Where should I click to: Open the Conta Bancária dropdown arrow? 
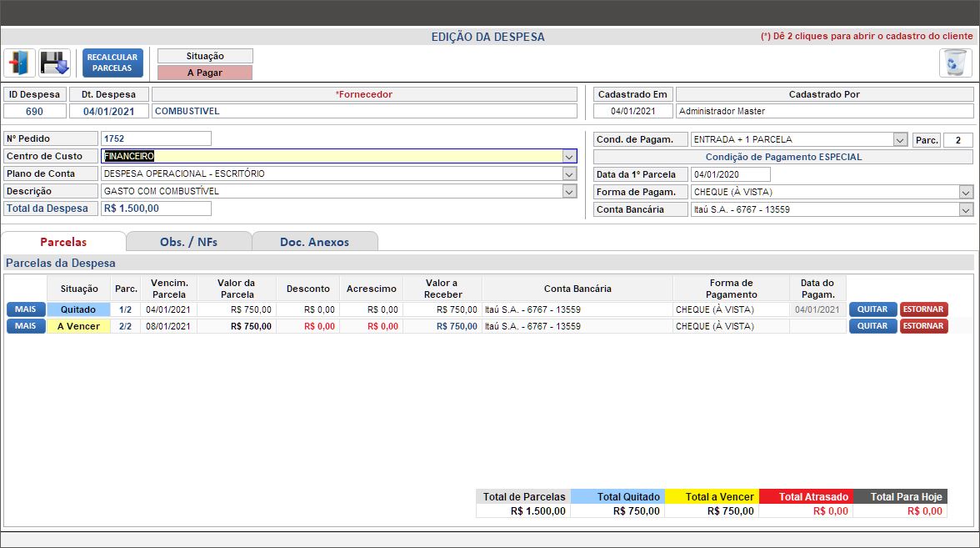tap(966, 209)
